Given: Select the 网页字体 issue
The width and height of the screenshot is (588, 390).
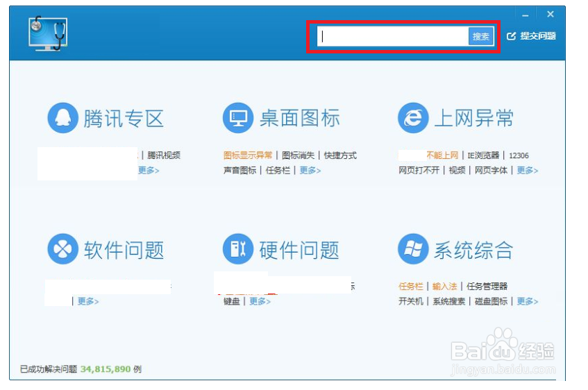Looking at the screenshot, I should tap(491, 170).
